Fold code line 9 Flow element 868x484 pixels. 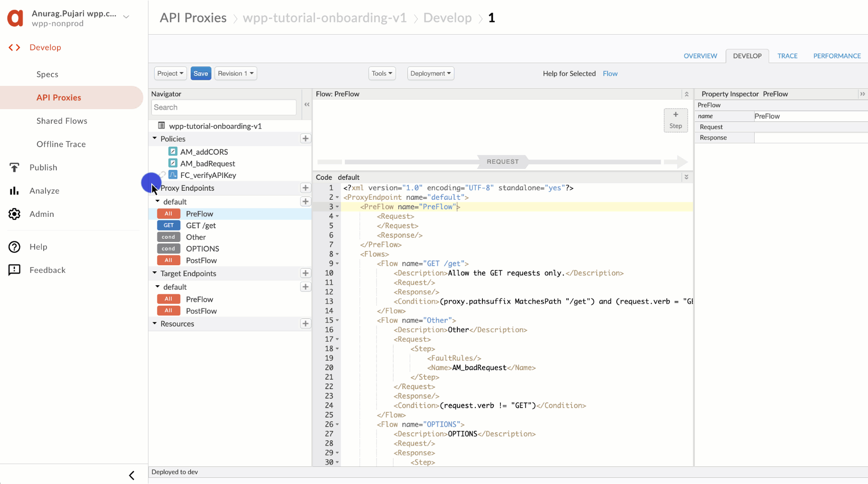(x=337, y=264)
